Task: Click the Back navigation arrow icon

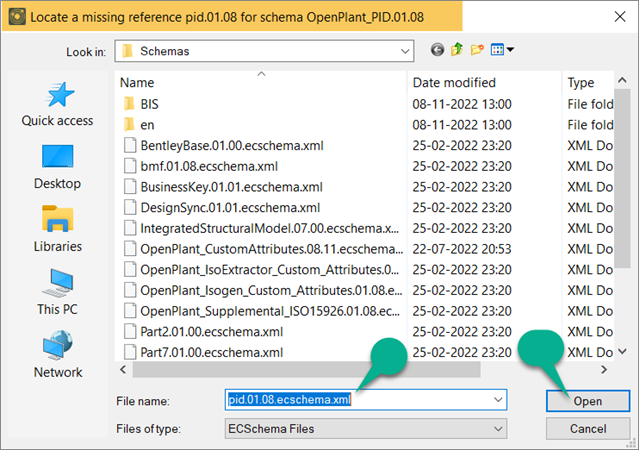Action: coord(437,50)
